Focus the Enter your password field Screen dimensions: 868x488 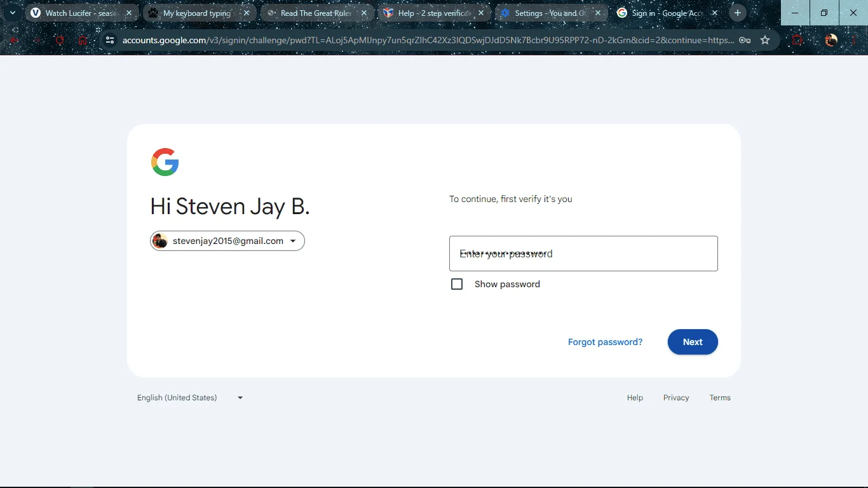(x=583, y=254)
